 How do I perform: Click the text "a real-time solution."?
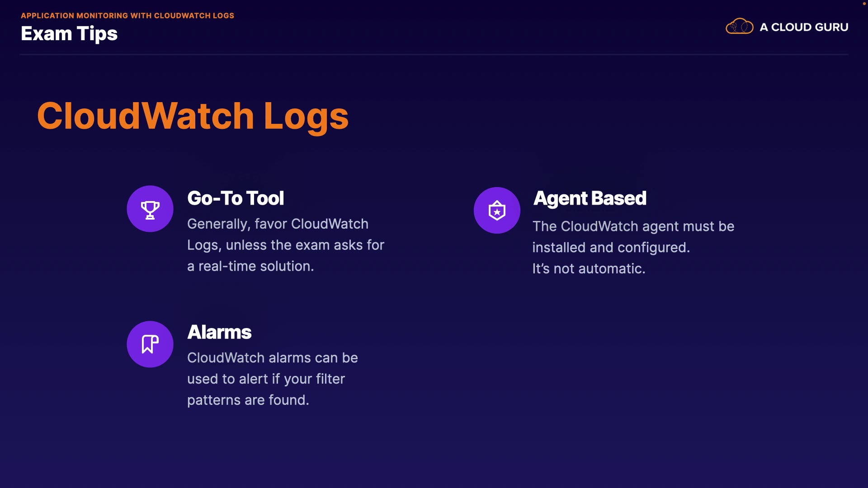click(250, 266)
